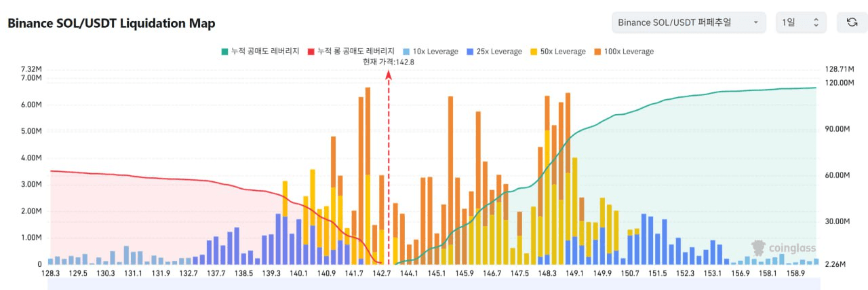Viewport: 868px width, 290px height.
Task: Toggle the 50x Leverage legend series
Action: (557, 52)
